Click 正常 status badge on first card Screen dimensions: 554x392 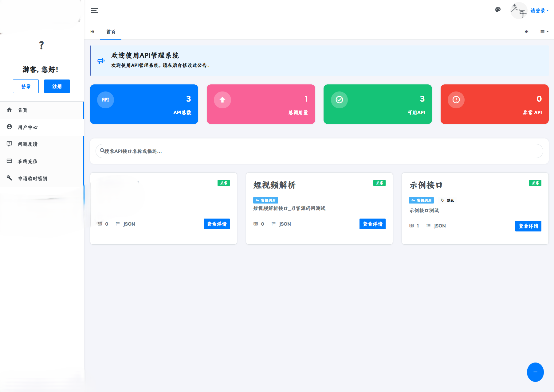[x=224, y=183]
